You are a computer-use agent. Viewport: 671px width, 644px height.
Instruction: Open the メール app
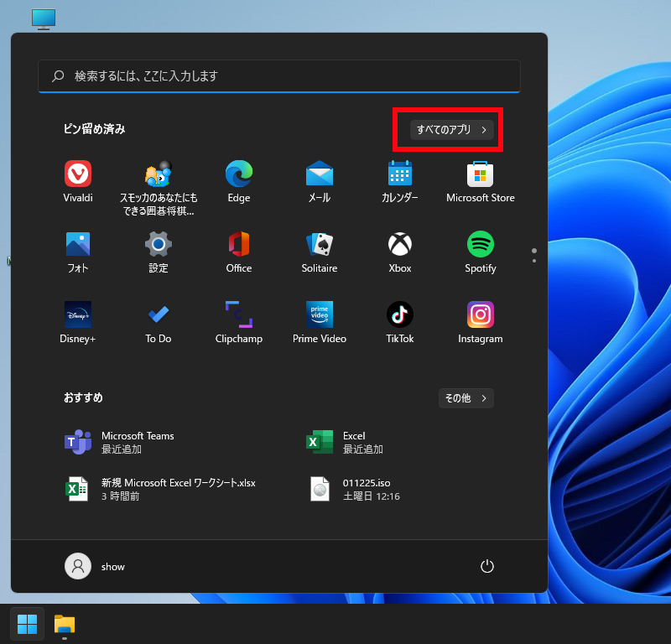(x=320, y=182)
